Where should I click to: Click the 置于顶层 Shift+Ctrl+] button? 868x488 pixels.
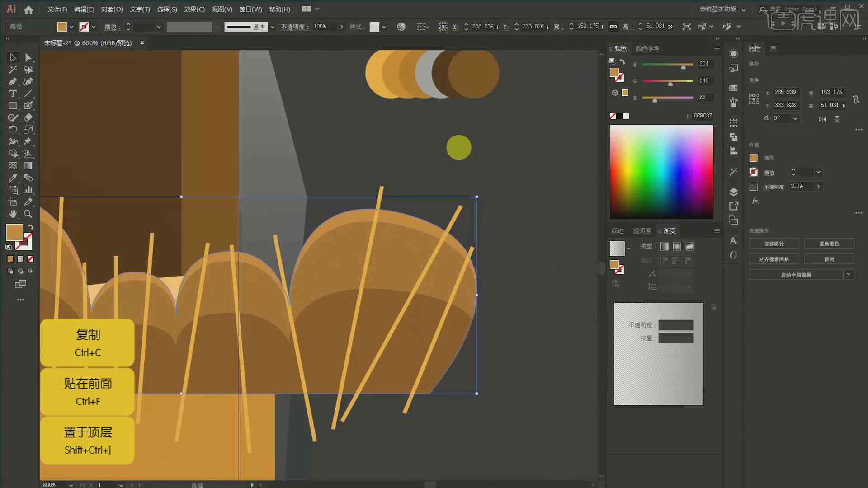87,440
